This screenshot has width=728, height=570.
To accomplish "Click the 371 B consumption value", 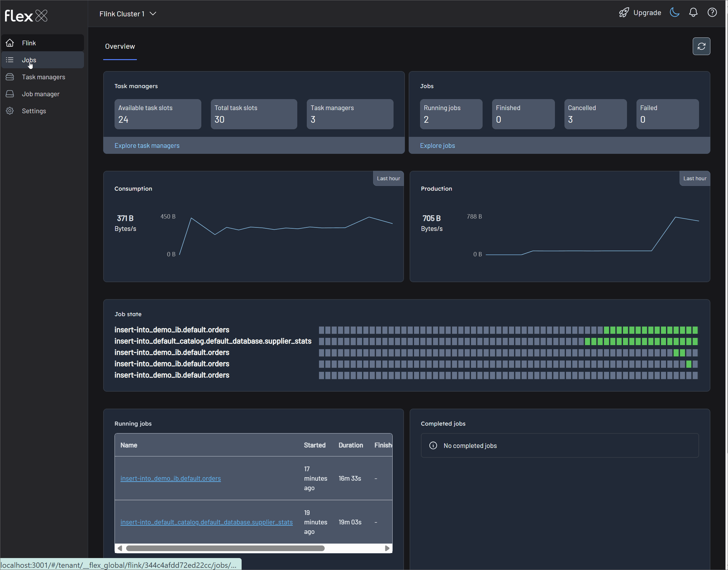I will pos(125,218).
